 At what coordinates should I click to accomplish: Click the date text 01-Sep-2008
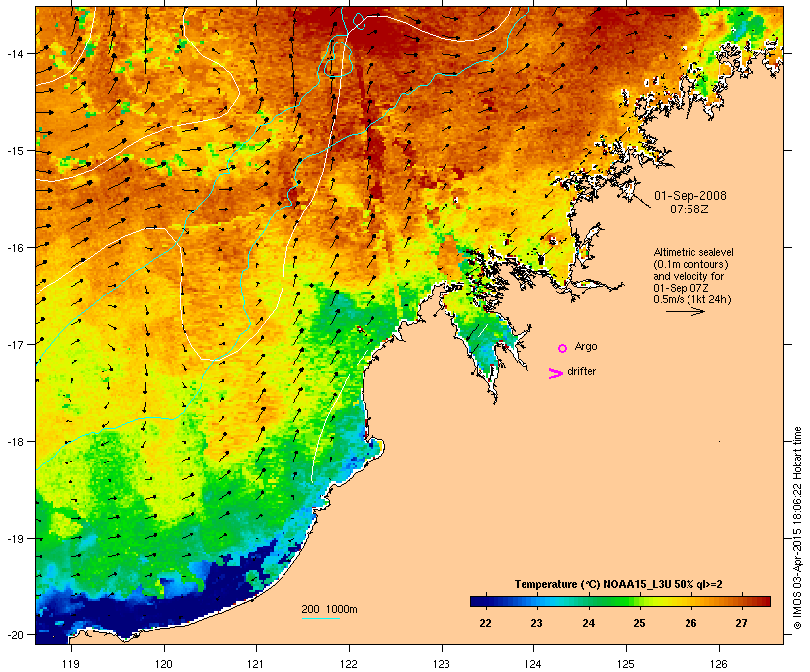click(690, 196)
